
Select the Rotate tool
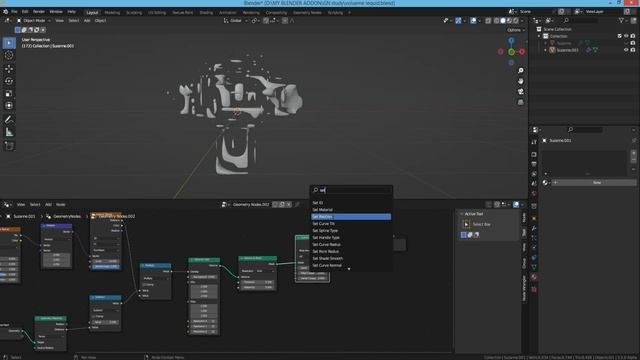click(x=9, y=81)
